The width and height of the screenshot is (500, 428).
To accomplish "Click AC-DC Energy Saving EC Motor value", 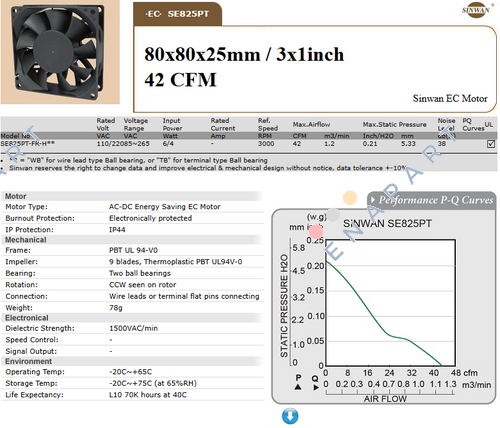I will point(165,207).
